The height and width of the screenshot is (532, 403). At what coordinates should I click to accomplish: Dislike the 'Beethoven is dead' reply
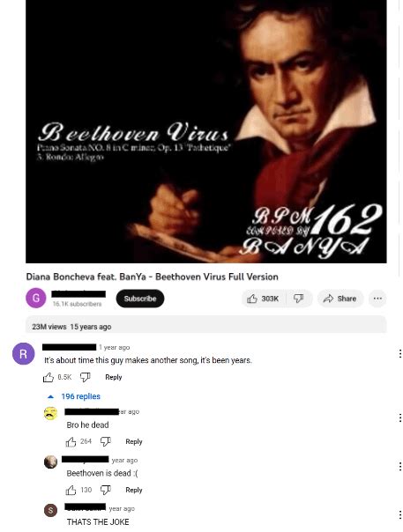(106, 490)
